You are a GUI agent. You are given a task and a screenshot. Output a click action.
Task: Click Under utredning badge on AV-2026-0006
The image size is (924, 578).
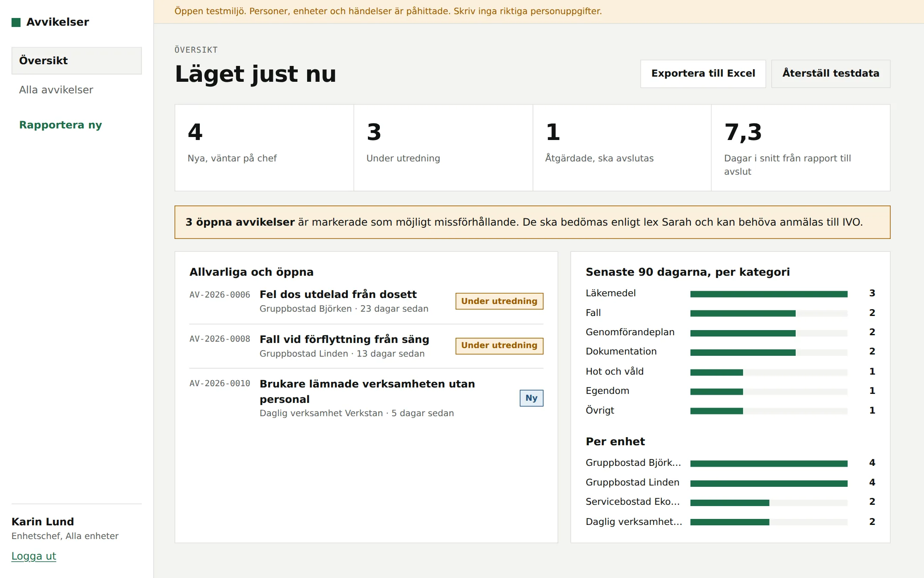pos(499,301)
